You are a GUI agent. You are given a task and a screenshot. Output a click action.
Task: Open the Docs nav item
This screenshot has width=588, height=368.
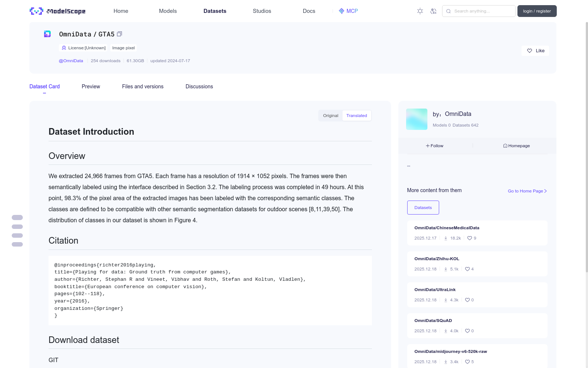coord(309,11)
